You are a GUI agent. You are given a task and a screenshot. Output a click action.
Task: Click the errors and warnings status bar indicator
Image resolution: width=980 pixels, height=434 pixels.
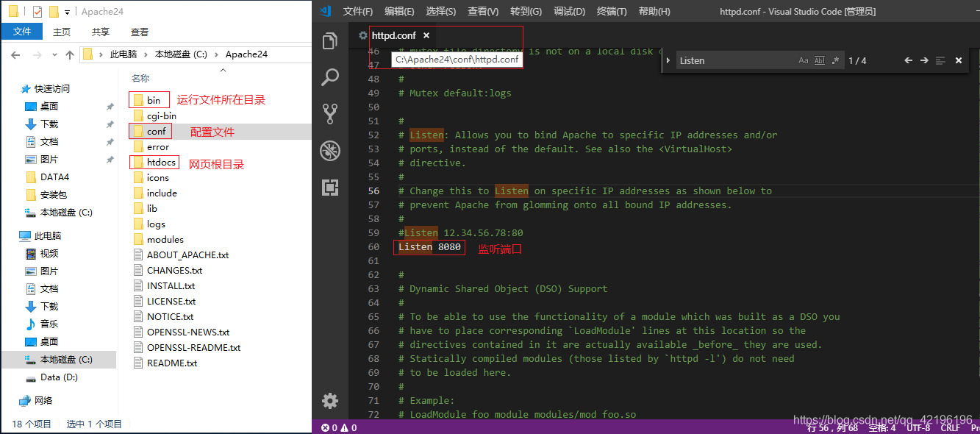(339, 427)
